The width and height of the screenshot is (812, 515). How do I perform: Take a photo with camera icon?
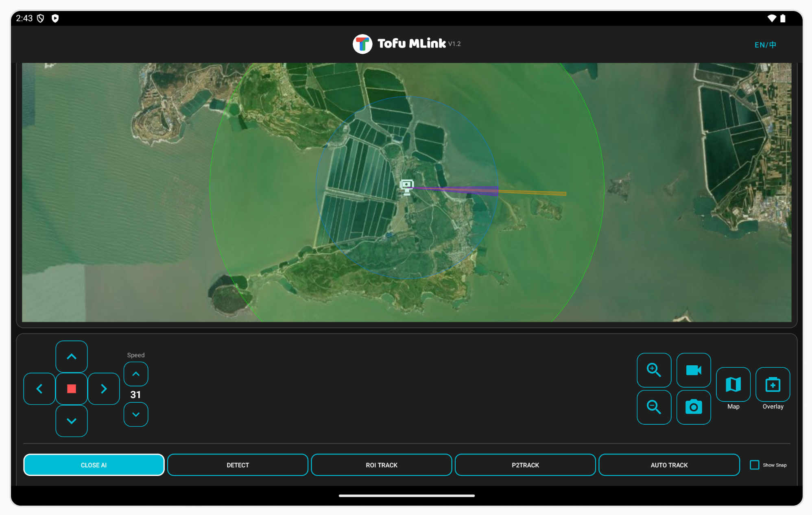(x=693, y=407)
